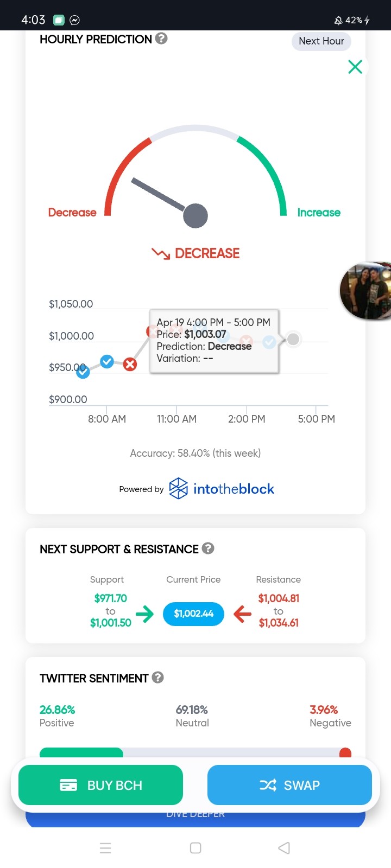Click the red resistance arrow
This screenshot has height=868, width=391.
point(242,614)
